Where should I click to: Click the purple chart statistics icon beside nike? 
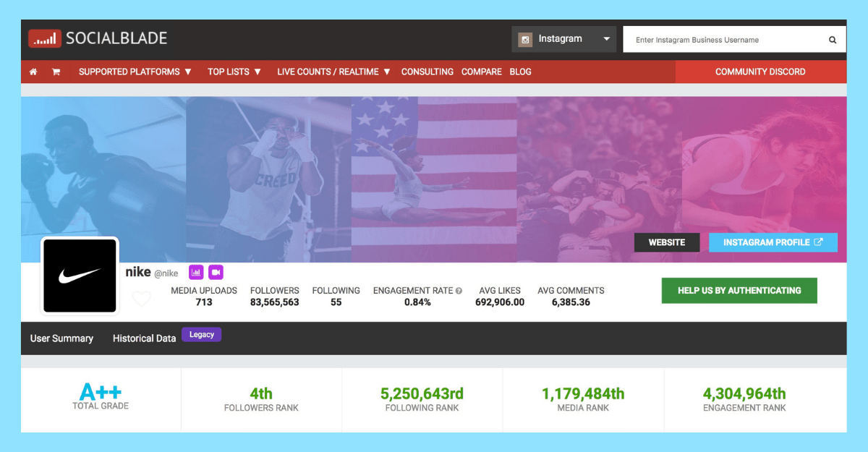point(196,272)
